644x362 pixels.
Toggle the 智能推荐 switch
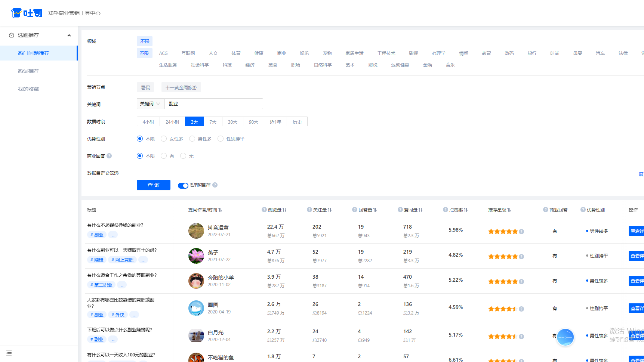pyautogui.click(x=183, y=185)
